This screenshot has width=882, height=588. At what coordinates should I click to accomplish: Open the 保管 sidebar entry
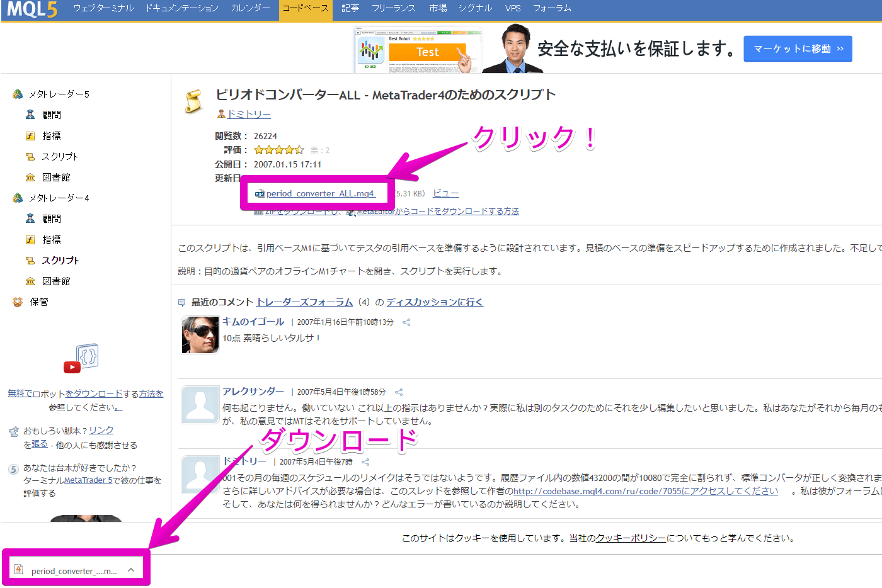click(39, 302)
